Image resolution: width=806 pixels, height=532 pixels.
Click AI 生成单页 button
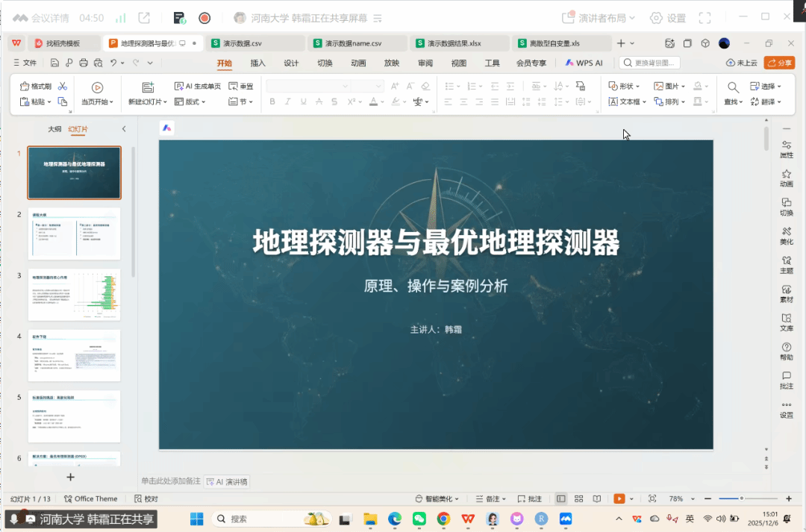coord(198,87)
